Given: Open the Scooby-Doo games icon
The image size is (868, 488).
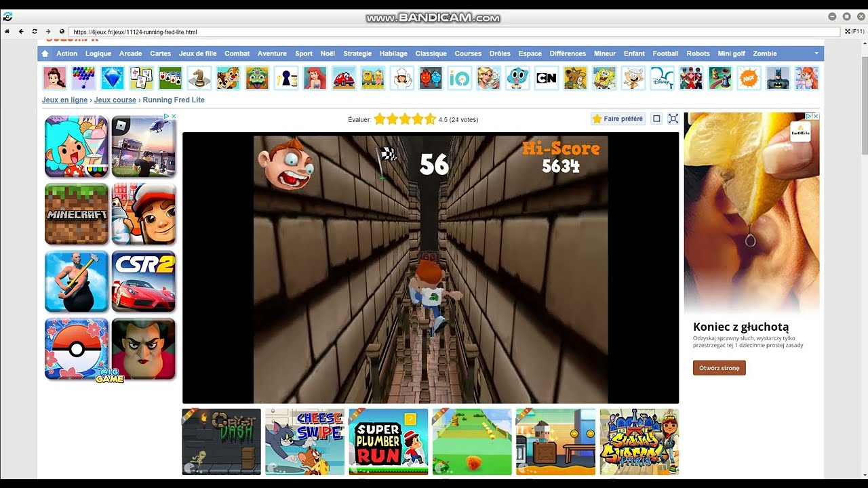Looking at the screenshot, I should point(575,78).
